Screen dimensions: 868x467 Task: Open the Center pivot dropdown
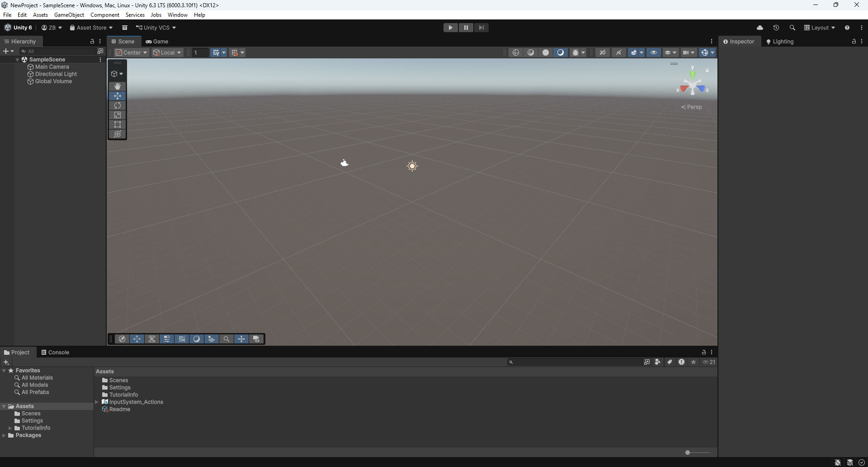[x=131, y=52]
